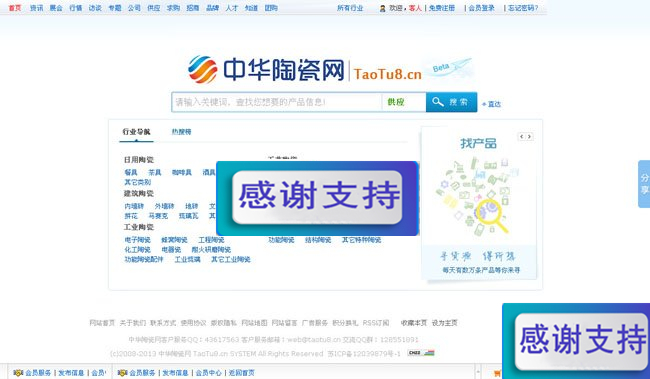
Task: Click the 感谢支持 banner in bottom corner
Action: point(576,341)
